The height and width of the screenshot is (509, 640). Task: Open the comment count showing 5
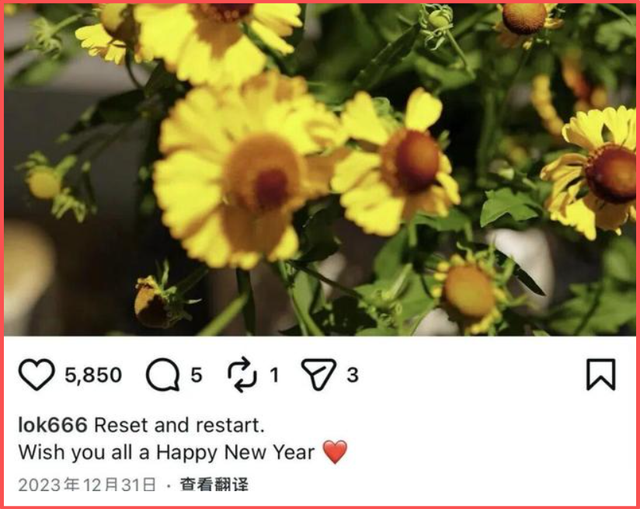tap(196, 375)
